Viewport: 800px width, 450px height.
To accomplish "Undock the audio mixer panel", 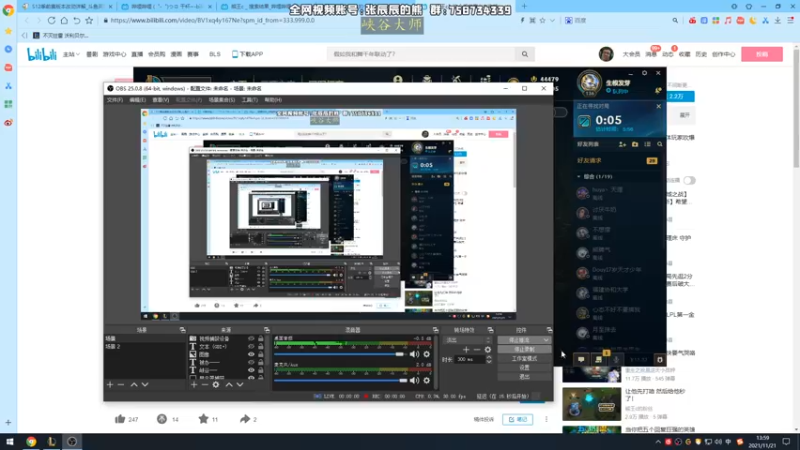I will pos(435,330).
